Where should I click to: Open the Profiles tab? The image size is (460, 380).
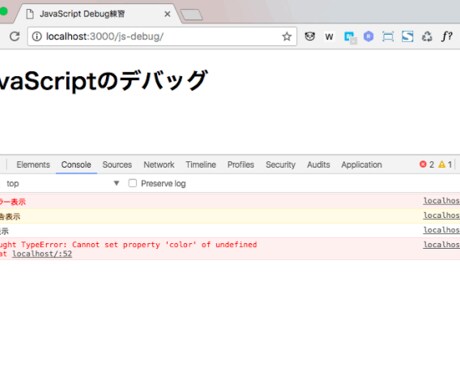pos(241,165)
